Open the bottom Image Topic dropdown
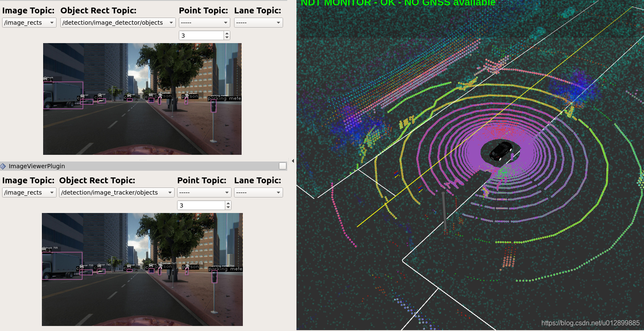This screenshot has height=331, width=644. point(29,192)
